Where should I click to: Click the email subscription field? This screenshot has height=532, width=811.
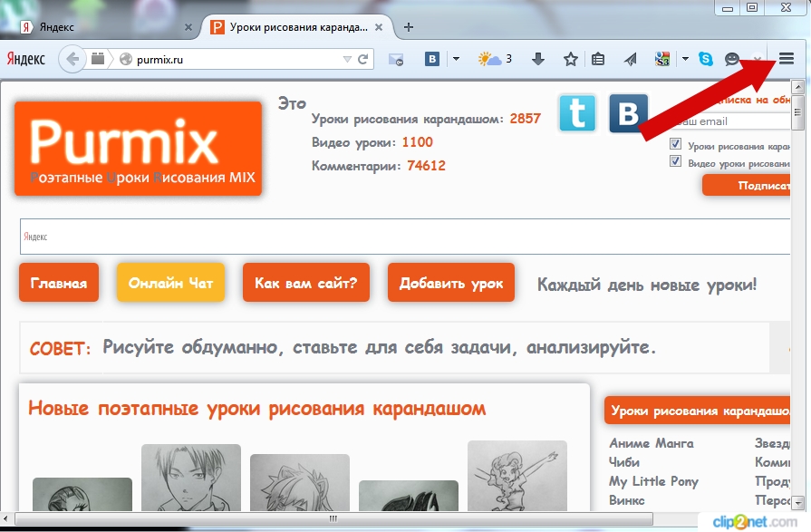click(732, 121)
